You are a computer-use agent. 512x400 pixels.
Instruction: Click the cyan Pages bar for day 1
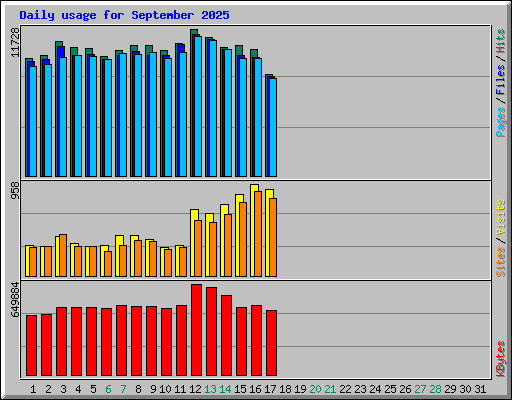click(x=33, y=121)
